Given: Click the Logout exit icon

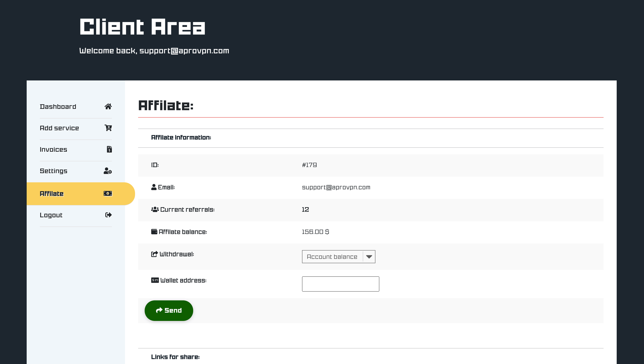Looking at the screenshot, I should point(108,215).
